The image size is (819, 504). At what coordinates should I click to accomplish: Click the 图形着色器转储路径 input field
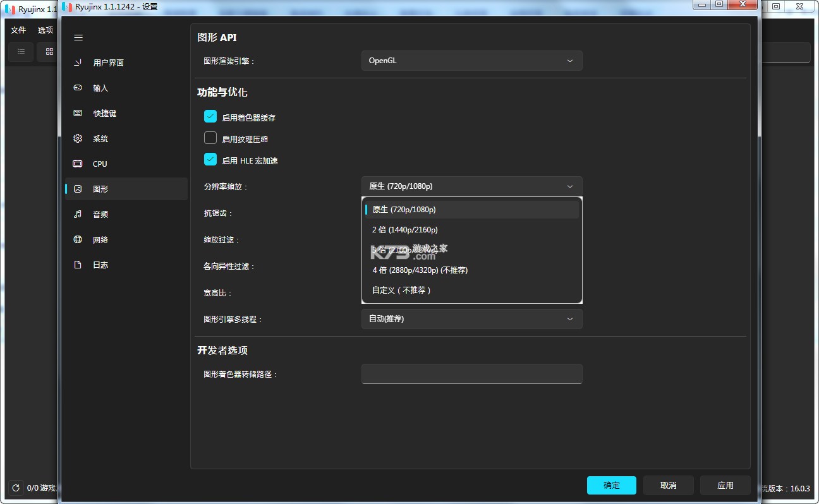[x=472, y=374]
